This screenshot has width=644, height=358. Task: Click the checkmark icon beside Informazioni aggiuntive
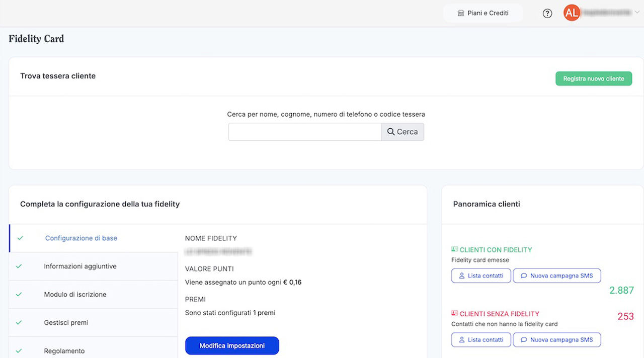(19, 266)
